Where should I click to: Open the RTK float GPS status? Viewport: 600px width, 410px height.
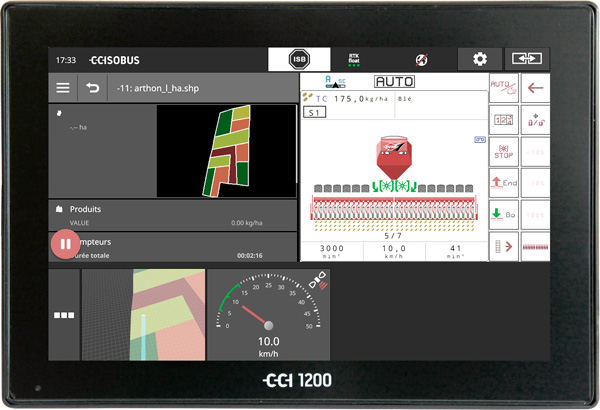[354, 59]
